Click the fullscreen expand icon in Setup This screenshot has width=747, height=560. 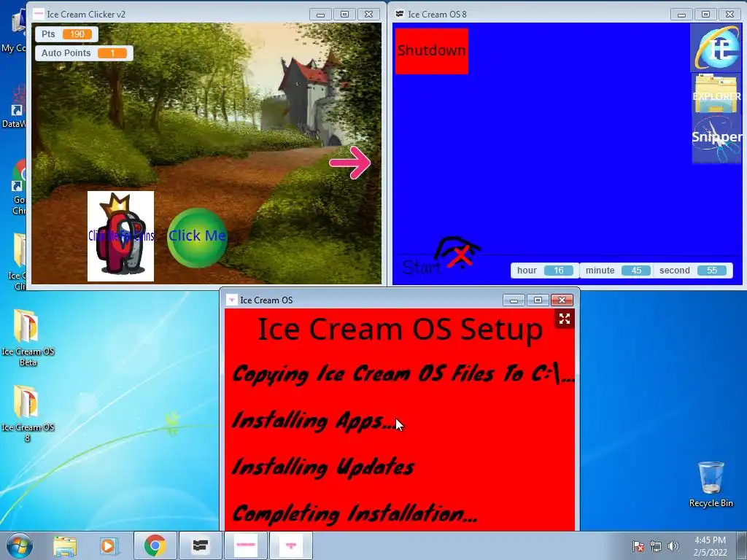click(565, 319)
